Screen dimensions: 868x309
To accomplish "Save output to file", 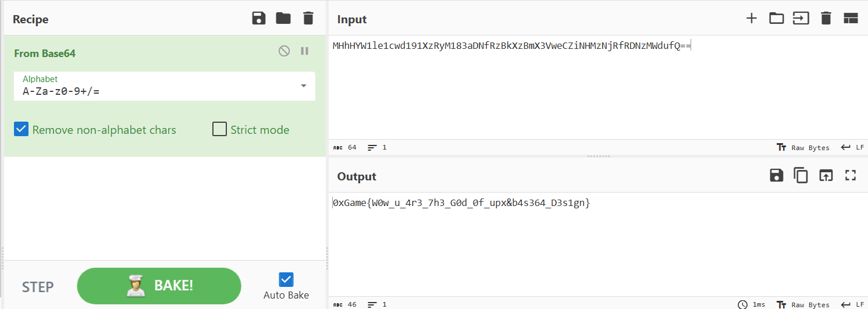I will click(777, 176).
